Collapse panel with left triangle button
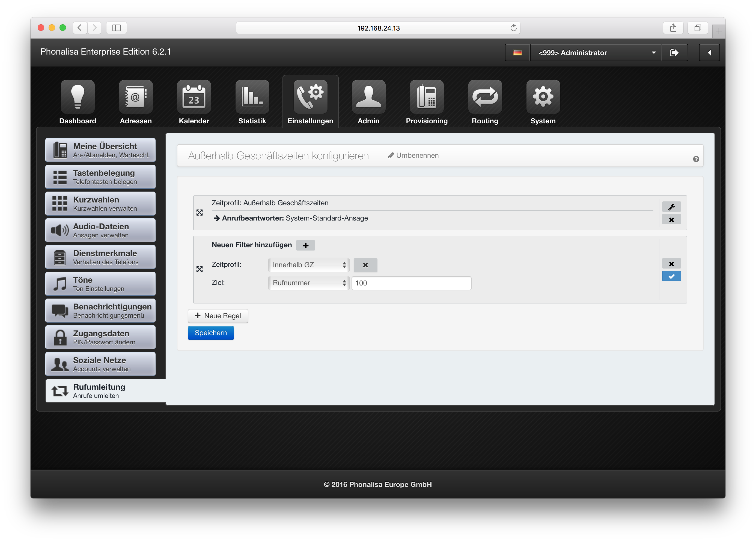The width and height of the screenshot is (756, 542). (709, 53)
